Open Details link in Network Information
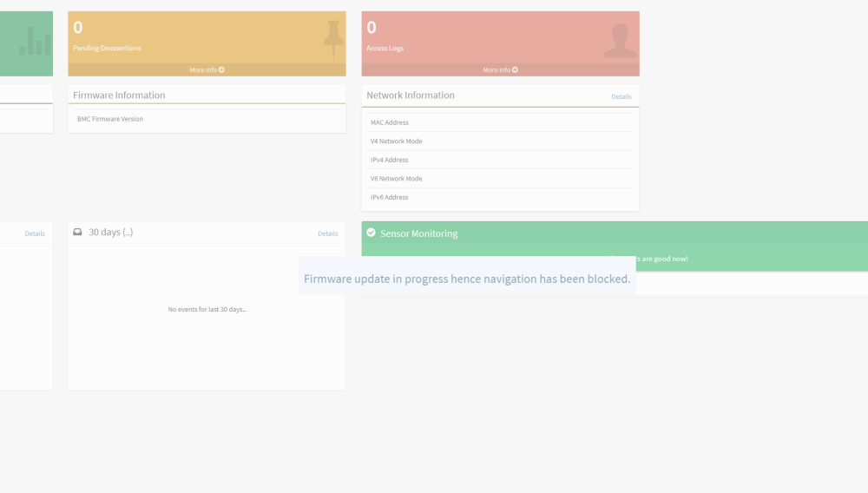 coord(621,97)
